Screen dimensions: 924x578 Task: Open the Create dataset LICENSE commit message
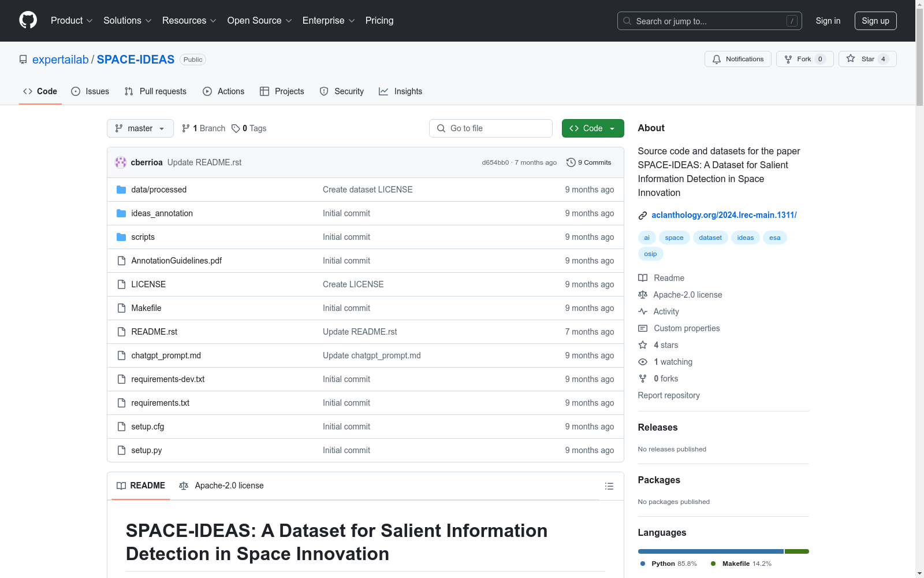point(368,190)
